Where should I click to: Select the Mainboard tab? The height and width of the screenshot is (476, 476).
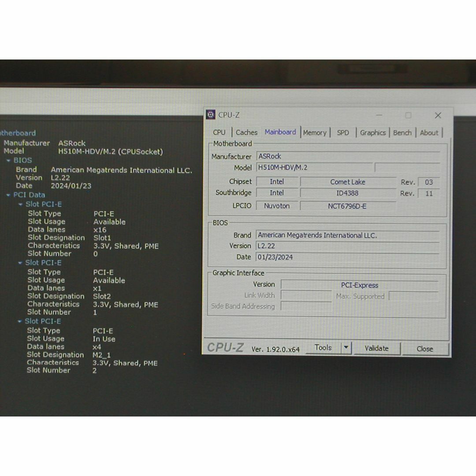coord(280,132)
